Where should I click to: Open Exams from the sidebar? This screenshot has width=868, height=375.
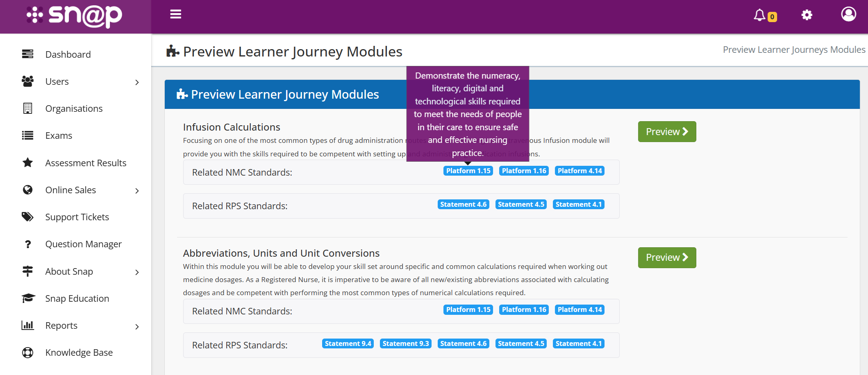(x=59, y=136)
